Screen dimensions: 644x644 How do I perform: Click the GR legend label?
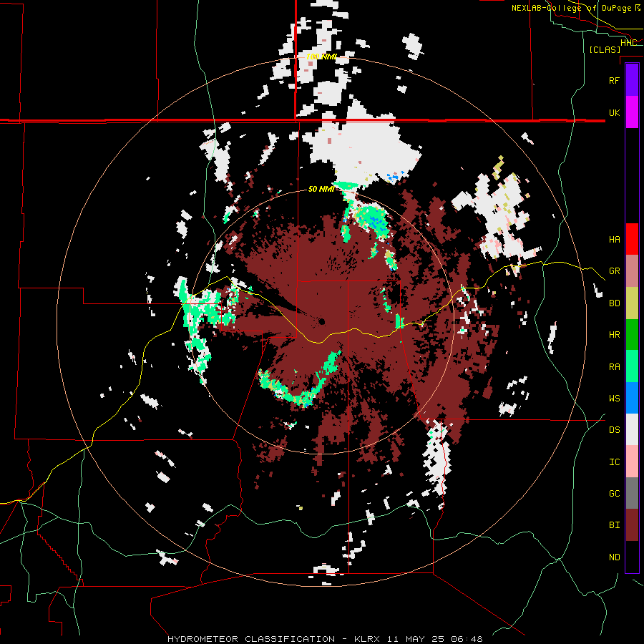(x=614, y=271)
